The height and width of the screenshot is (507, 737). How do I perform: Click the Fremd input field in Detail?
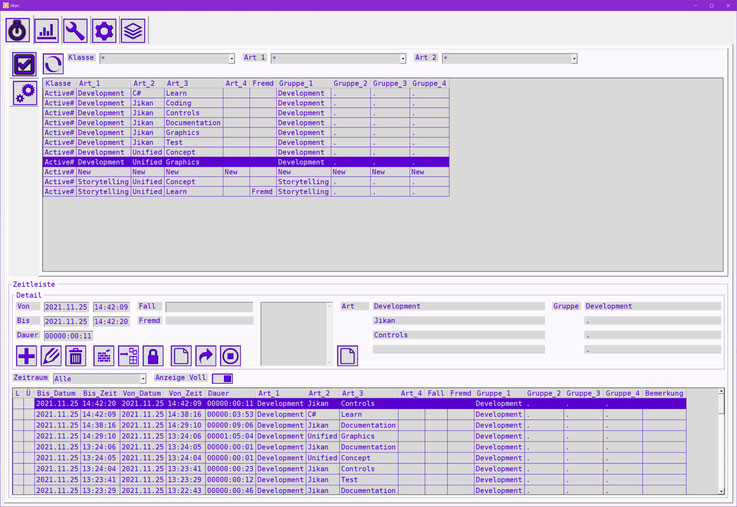coord(209,320)
